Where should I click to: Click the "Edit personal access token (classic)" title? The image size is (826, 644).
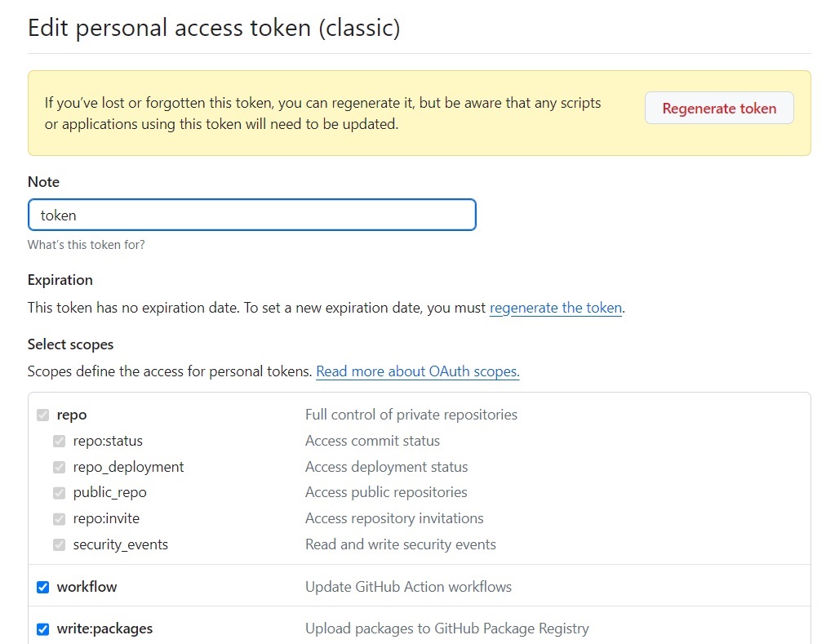tap(214, 27)
